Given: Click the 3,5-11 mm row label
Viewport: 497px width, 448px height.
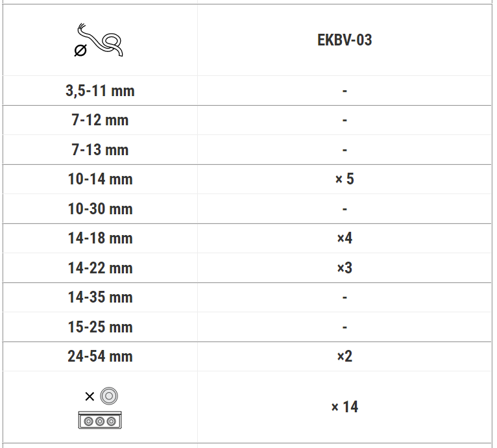Looking at the screenshot, I should point(100,91).
